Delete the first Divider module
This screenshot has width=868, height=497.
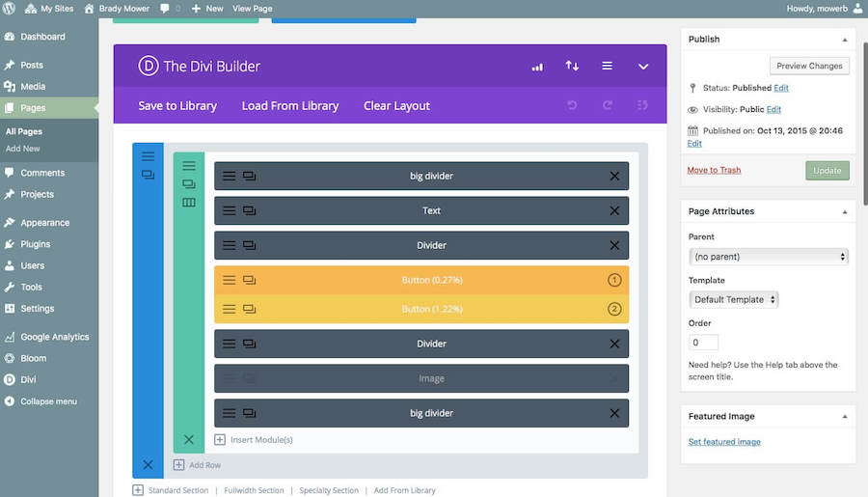coord(614,245)
